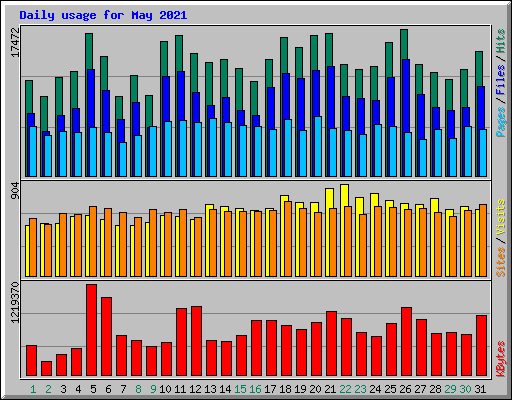Click the 'Files' legend label
The height and width of the screenshot is (400, 512).
(x=501, y=80)
